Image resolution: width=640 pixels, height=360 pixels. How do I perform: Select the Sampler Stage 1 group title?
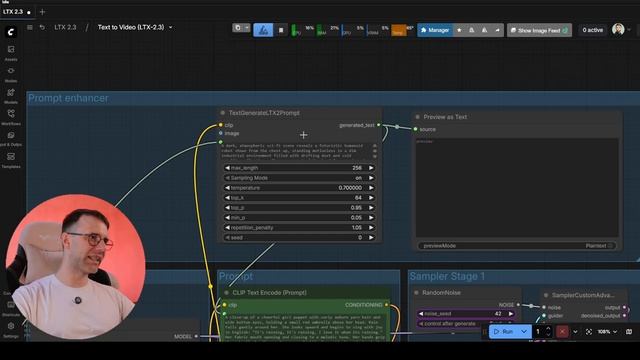[447, 276]
